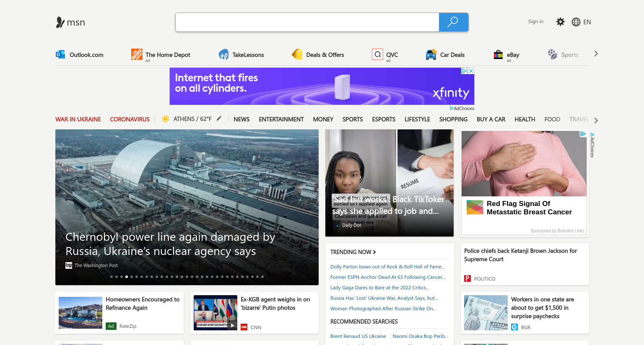Click the AdChoices icon on the xfinity banner
The height and width of the screenshot is (345, 644).
[x=464, y=71]
